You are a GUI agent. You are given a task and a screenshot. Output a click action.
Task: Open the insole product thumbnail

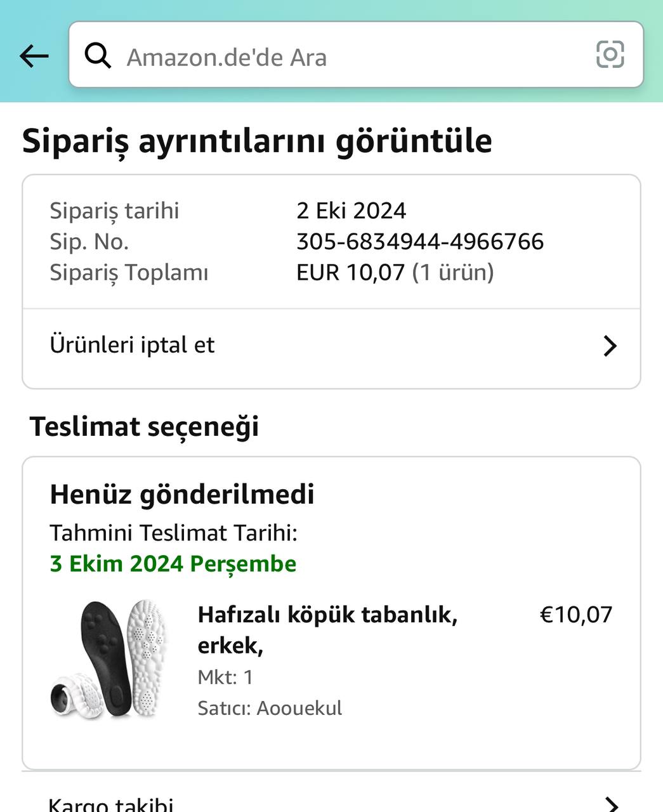point(108,660)
